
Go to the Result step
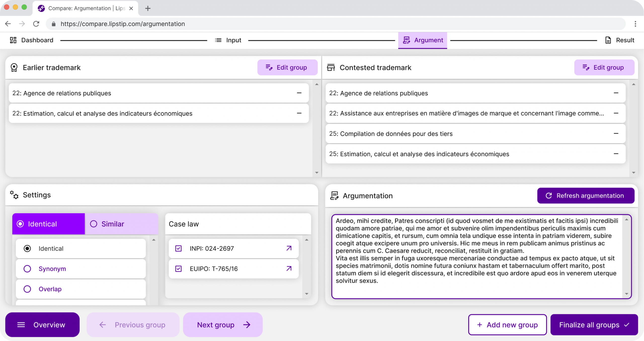tap(619, 40)
